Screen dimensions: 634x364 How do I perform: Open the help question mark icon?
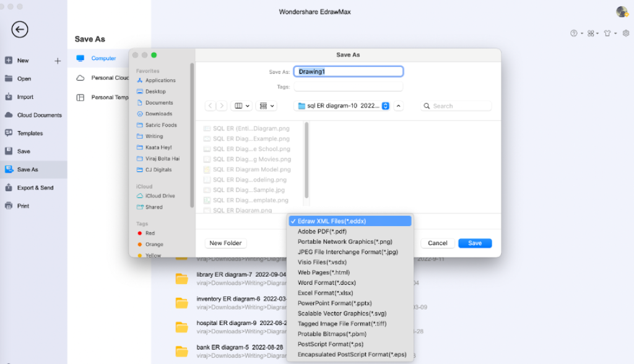tap(574, 33)
